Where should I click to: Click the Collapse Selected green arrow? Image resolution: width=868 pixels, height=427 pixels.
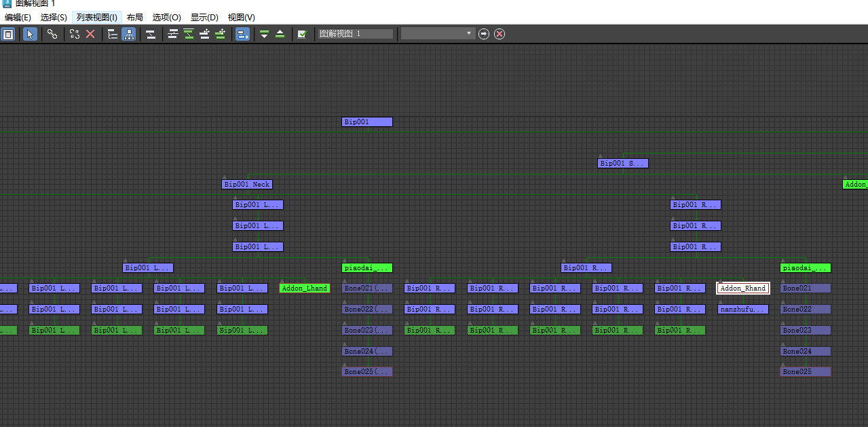coord(280,34)
